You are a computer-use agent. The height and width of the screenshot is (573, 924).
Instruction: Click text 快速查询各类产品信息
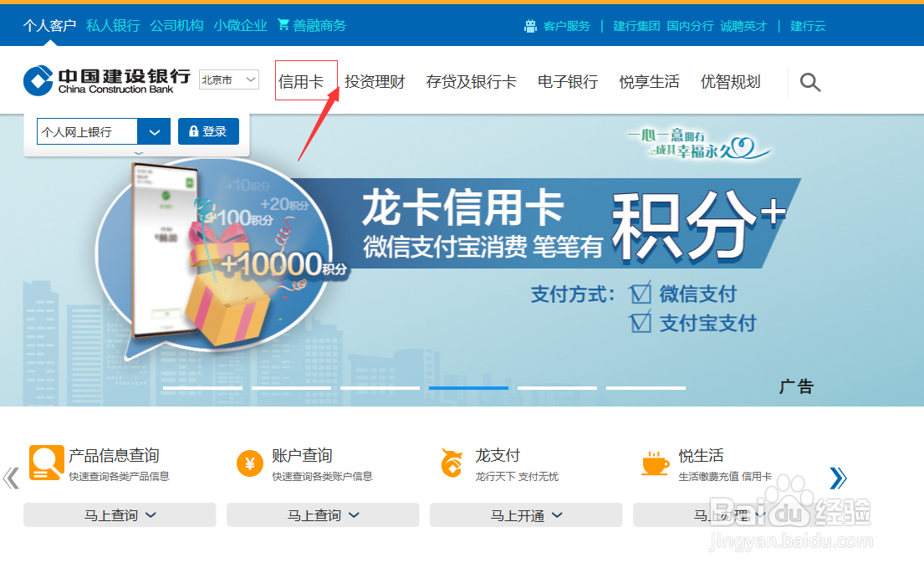pos(119,476)
